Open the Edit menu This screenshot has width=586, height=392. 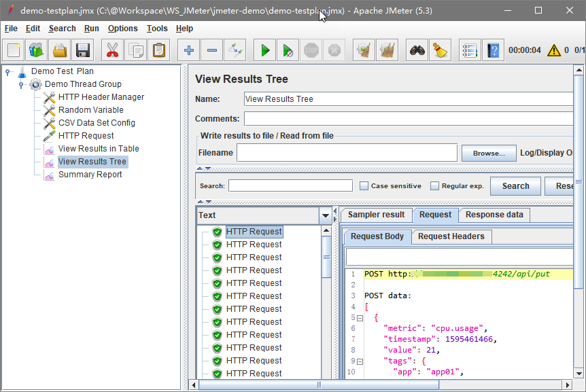click(33, 29)
